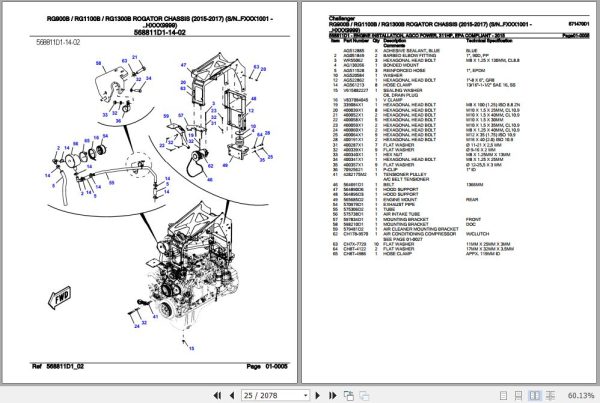Select the TENSIONER PULLEY description
The height and width of the screenshot is (403, 600).
pyautogui.click(x=404, y=174)
